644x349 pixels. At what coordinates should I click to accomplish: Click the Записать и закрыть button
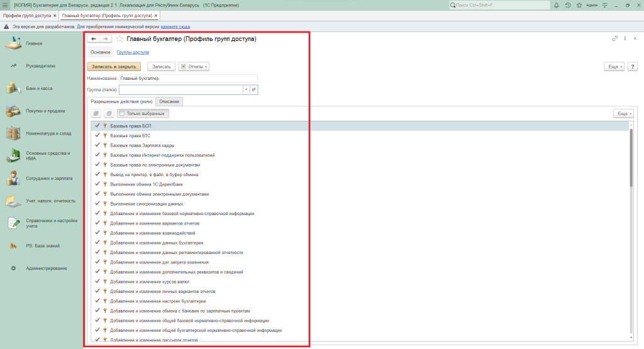pyautogui.click(x=114, y=66)
